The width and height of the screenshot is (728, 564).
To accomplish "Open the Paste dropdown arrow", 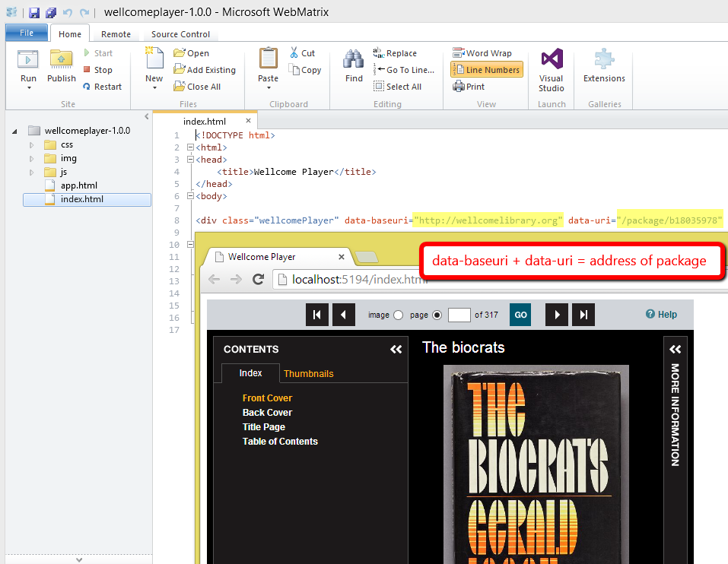I will click(x=269, y=87).
